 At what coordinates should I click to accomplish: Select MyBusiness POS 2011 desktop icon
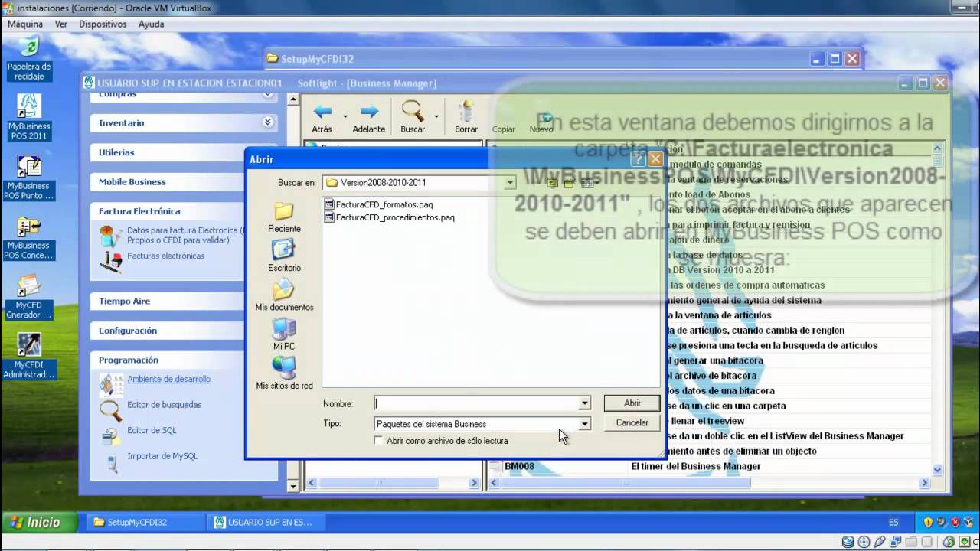[x=29, y=117]
